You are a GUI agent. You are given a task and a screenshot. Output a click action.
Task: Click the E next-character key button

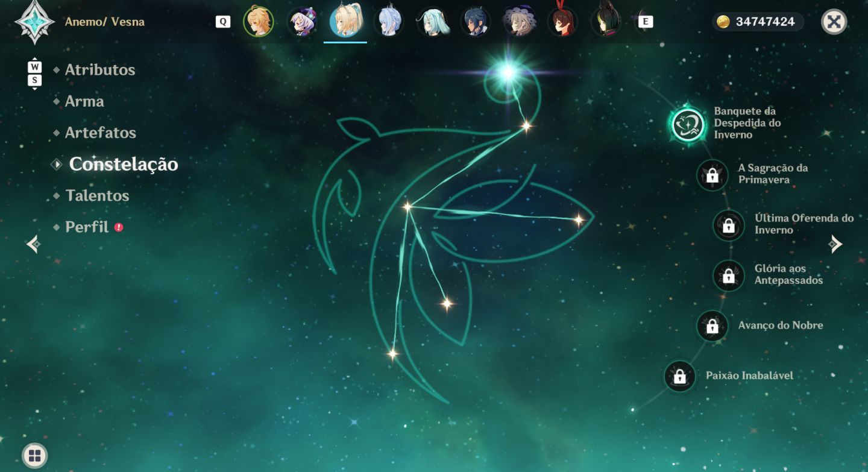point(646,22)
